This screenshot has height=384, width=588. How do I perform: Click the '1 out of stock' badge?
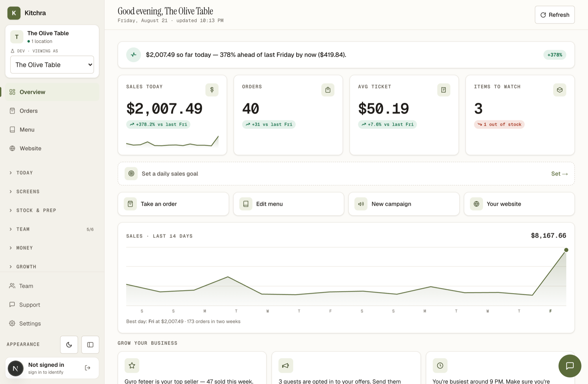(499, 124)
